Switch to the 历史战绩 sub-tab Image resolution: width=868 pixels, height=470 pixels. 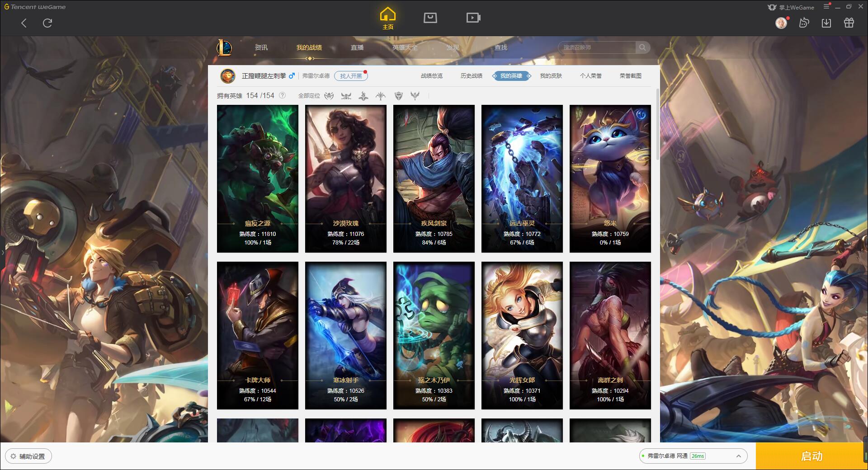pyautogui.click(x=472, y=76)
